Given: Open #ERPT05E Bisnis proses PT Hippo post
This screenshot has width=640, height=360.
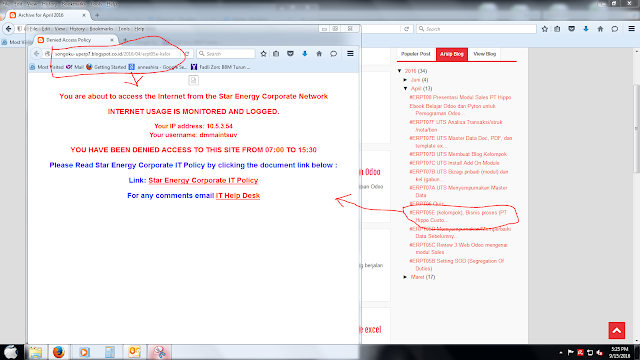Looking at the screenshot, I should 458,216.
